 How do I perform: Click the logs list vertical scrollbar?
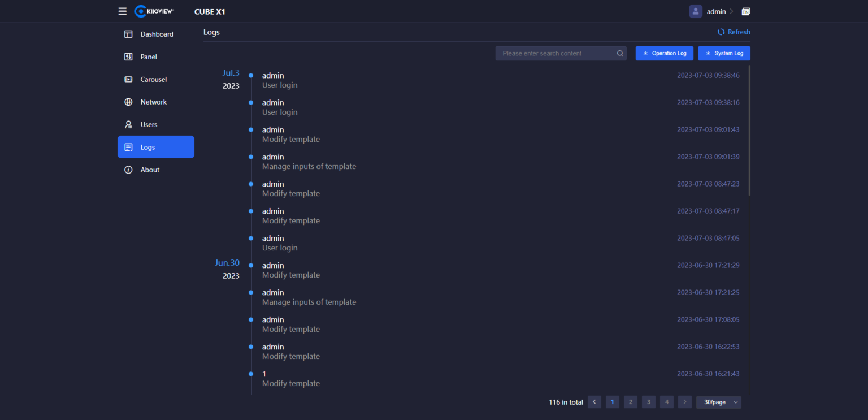(x=749, y=130)
